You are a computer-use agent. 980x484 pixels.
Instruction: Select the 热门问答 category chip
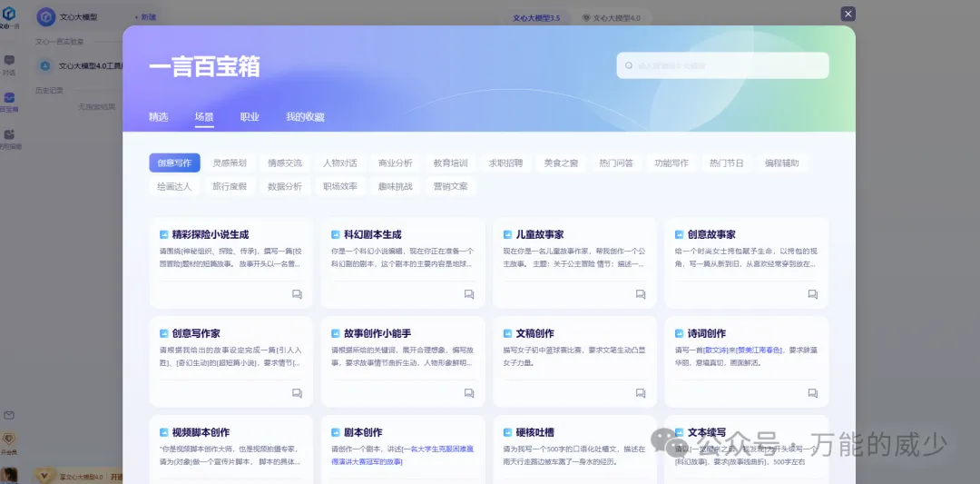(616, 163)
